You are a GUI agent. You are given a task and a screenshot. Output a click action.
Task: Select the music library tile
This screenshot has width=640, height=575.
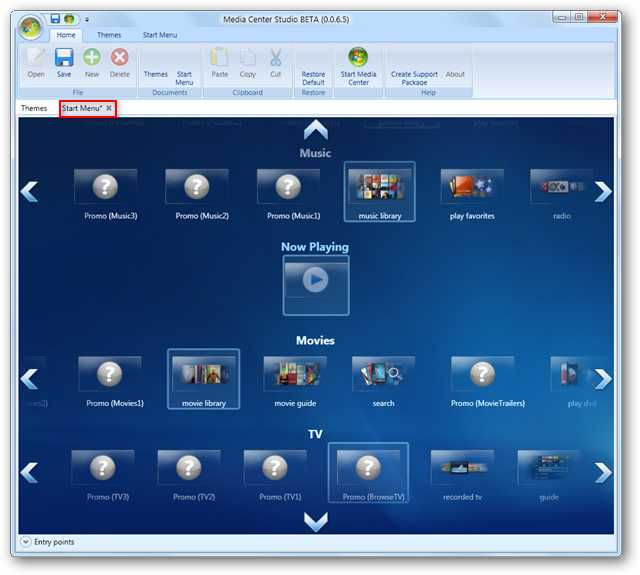380,192
